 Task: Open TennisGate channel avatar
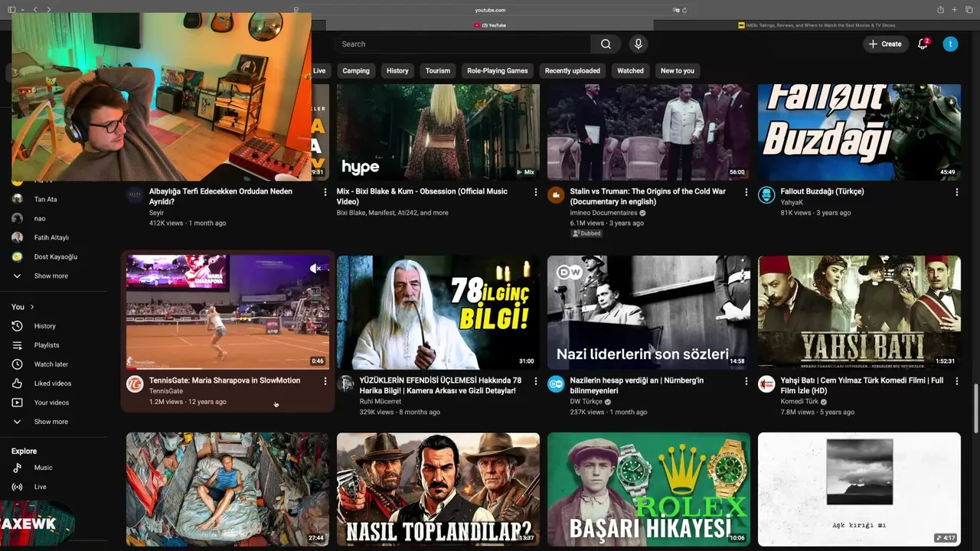(135, 384)
